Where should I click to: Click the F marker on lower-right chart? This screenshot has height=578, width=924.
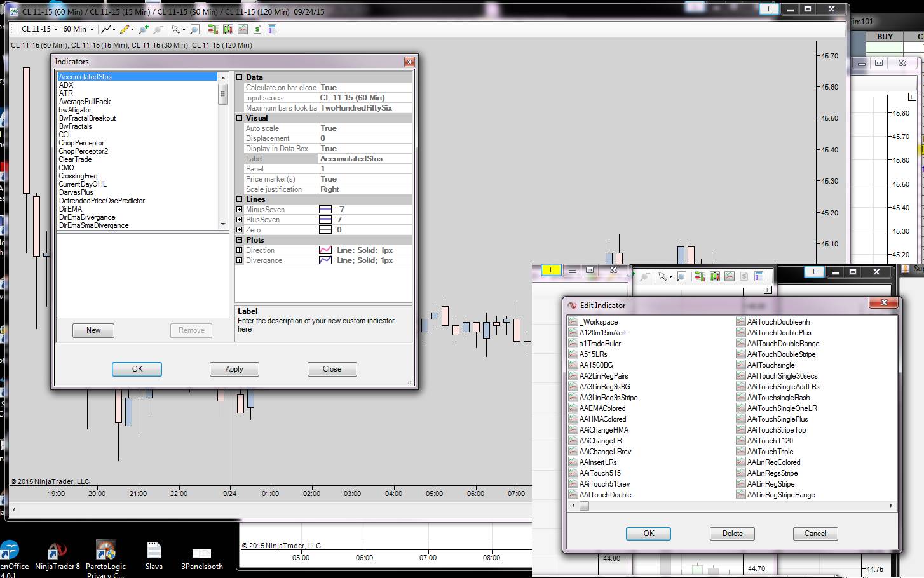[768, 290]
